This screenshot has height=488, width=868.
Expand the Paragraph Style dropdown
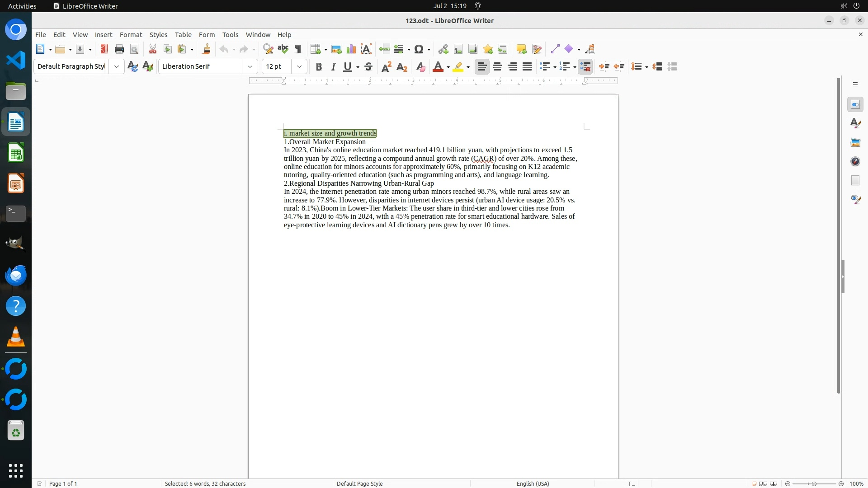117,67
